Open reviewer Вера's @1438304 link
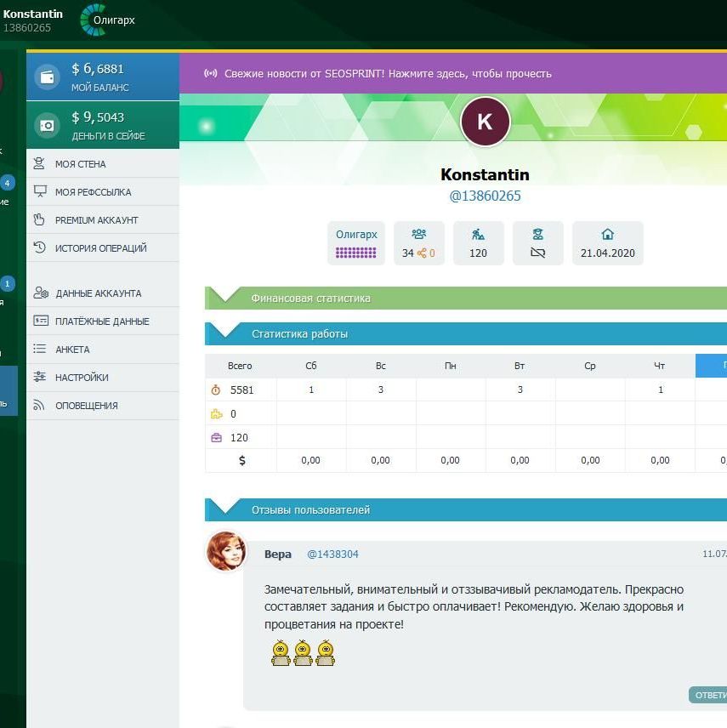Image resolution: width=727 pixels, height=728 pixels. pyautogui.click(x=332, y=554)
